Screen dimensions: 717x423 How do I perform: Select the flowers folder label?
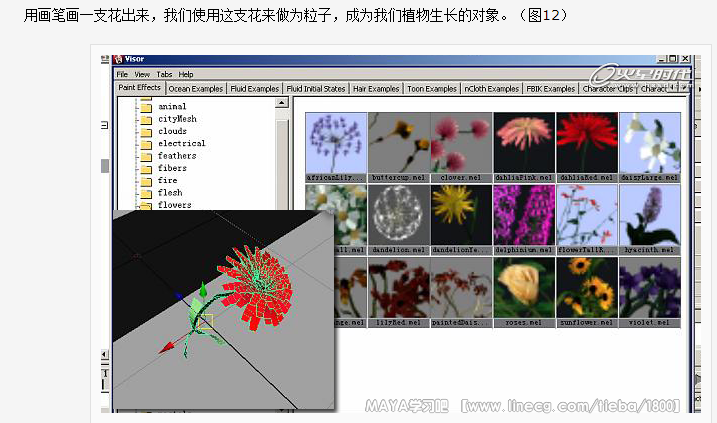click(175, 205)
